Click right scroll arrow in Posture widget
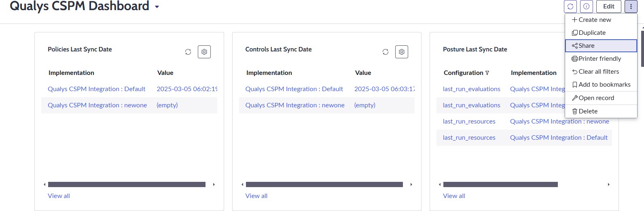Screen dimensions: 644x211 [609, 185]
